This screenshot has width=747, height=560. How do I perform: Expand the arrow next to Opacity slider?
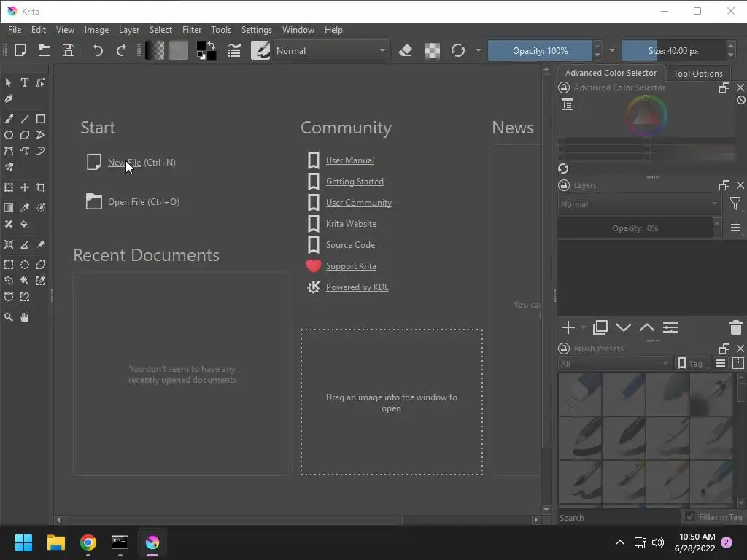612,50
